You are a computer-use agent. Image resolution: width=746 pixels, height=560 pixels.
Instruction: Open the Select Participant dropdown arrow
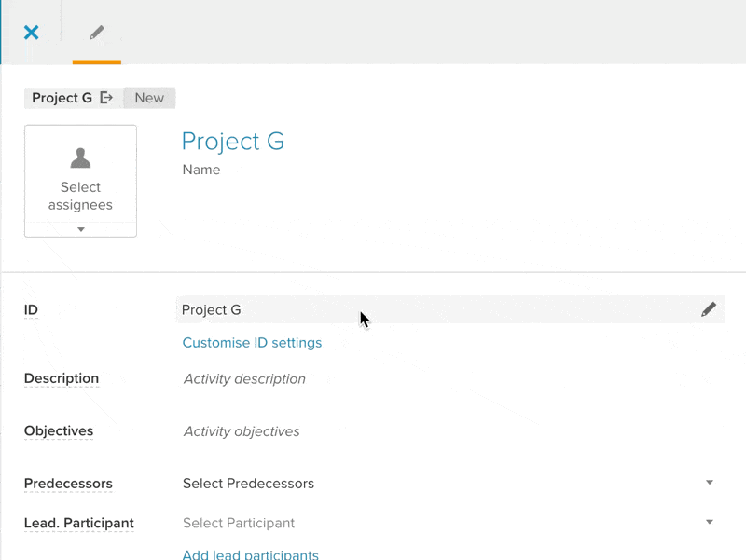(x=710, y=522)
